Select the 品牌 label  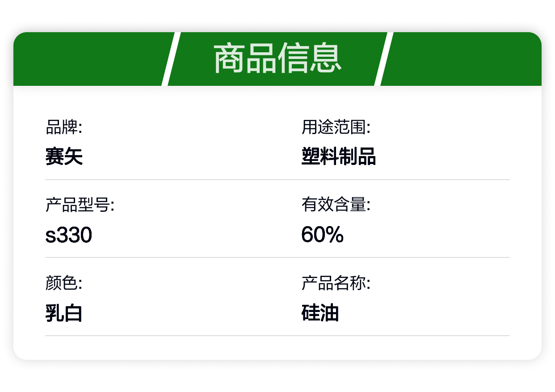64,128
